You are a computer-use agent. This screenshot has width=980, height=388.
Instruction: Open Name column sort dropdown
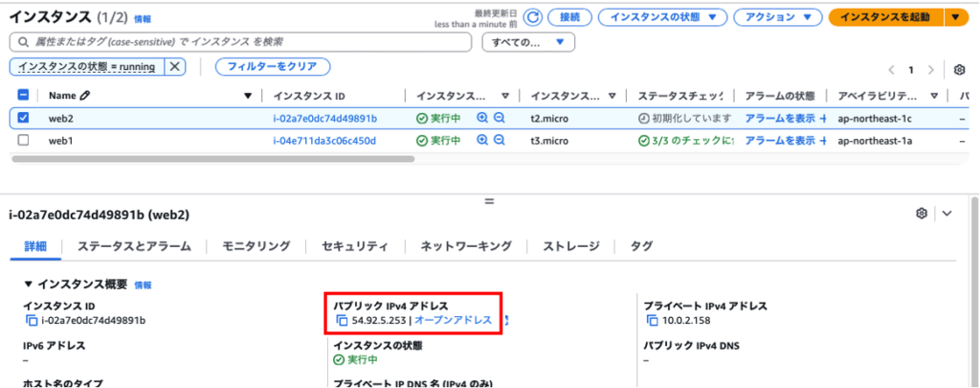[248, 96]
